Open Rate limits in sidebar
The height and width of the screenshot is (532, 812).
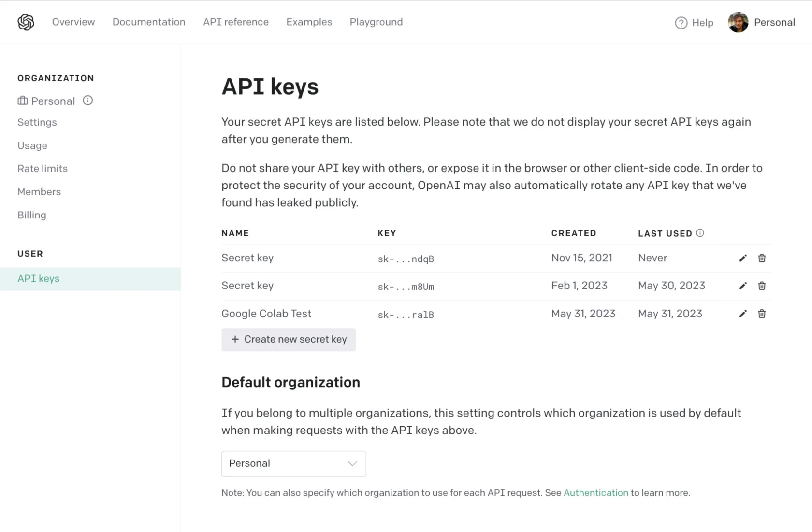pyautogui.click(x=43, y=169)
